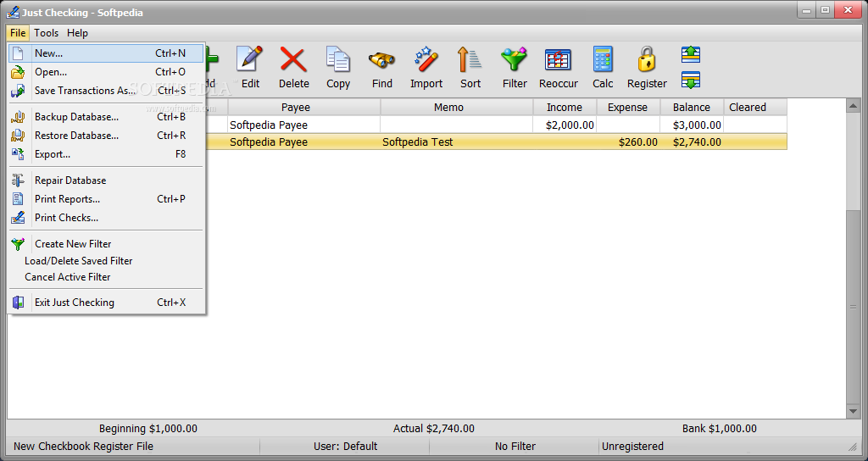Click the Print Reports menu icon
The height and width of the screenshot is (461, 868).
click(x=19, y=198)
